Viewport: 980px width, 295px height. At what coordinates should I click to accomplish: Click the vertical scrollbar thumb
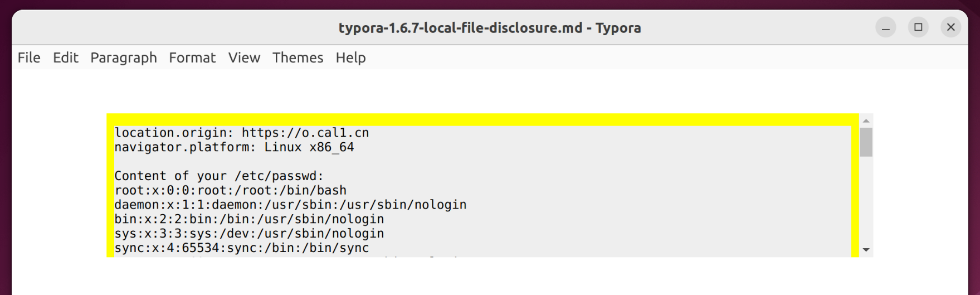866,142
